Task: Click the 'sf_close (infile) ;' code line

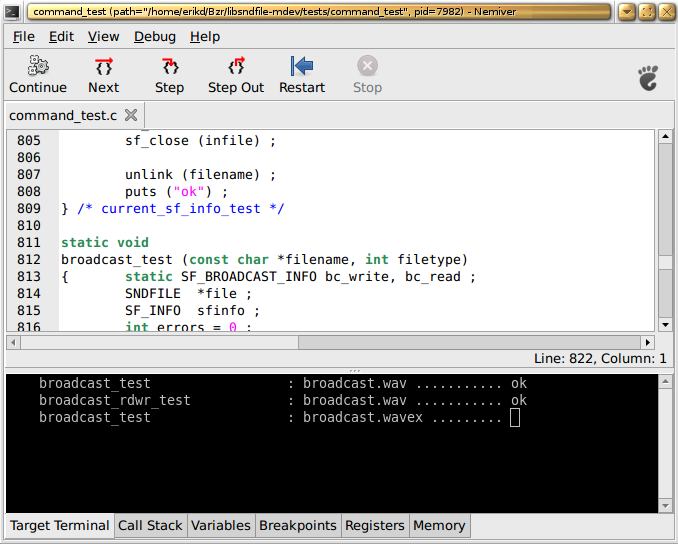Action: (x=200, y=141)
